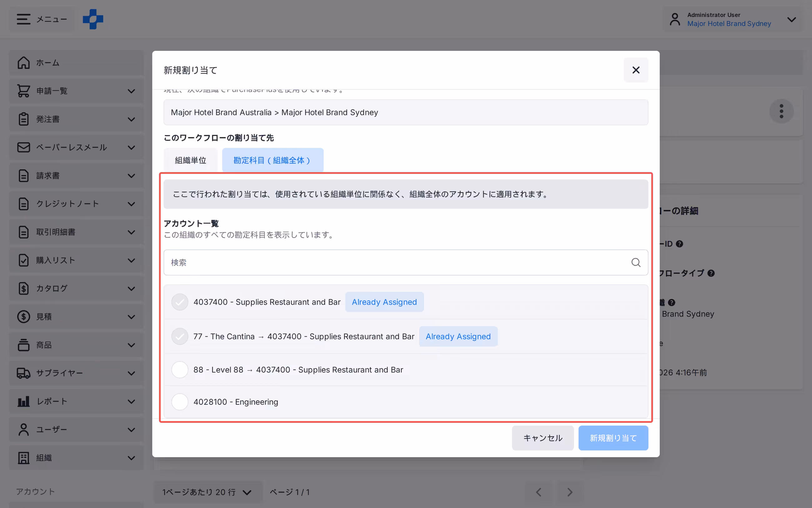Click the 請求書 document icon

click(x=23, y=175)
